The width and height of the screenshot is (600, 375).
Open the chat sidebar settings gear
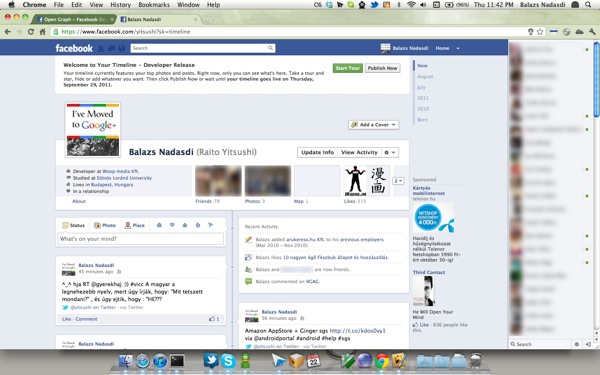577,344
